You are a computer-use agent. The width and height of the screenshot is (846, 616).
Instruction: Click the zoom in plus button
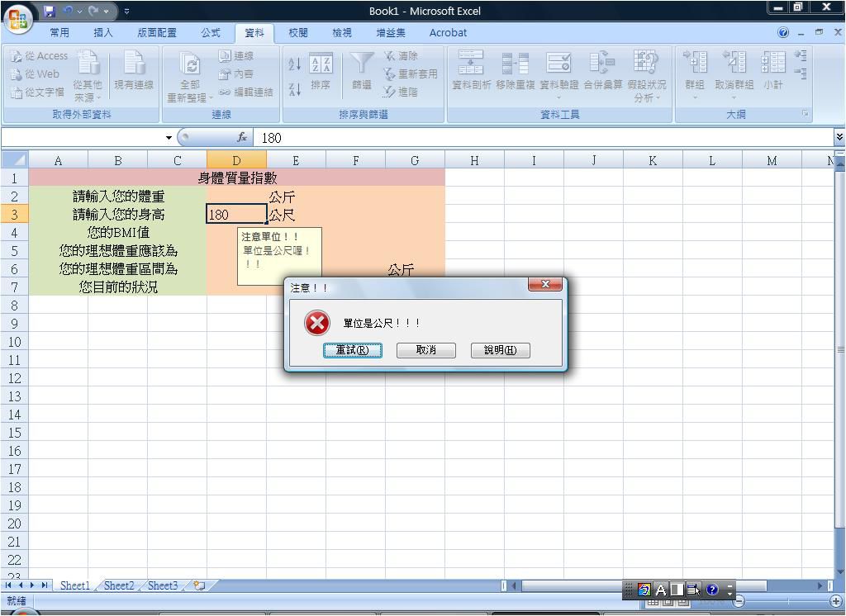(836, 601)
